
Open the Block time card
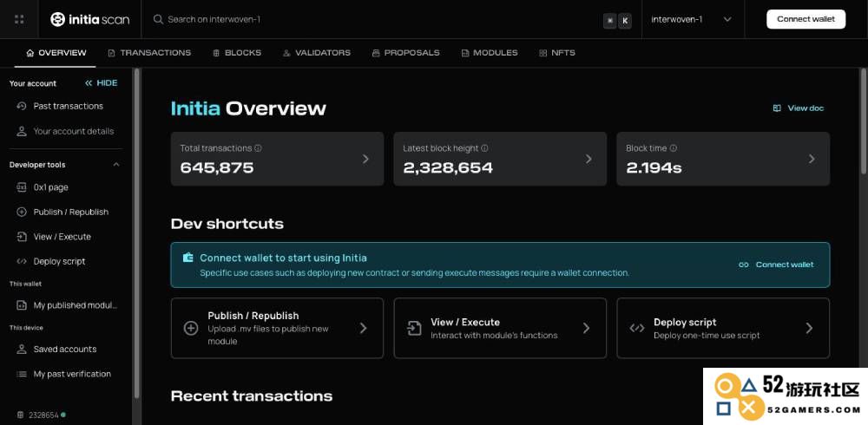(x=723, y=159)
